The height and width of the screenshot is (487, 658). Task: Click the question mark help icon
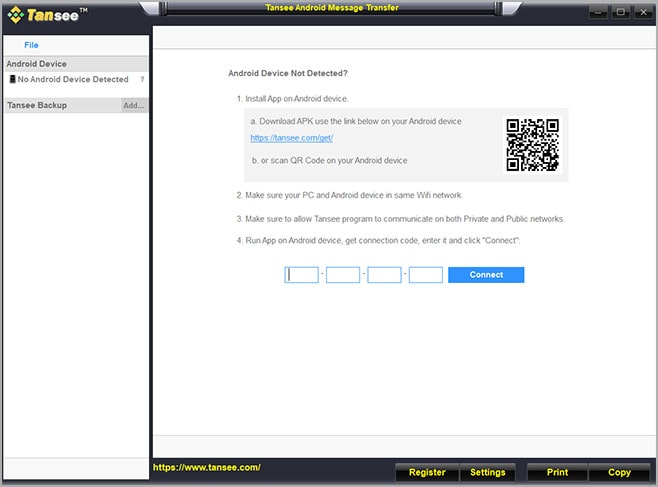point(142,79)
